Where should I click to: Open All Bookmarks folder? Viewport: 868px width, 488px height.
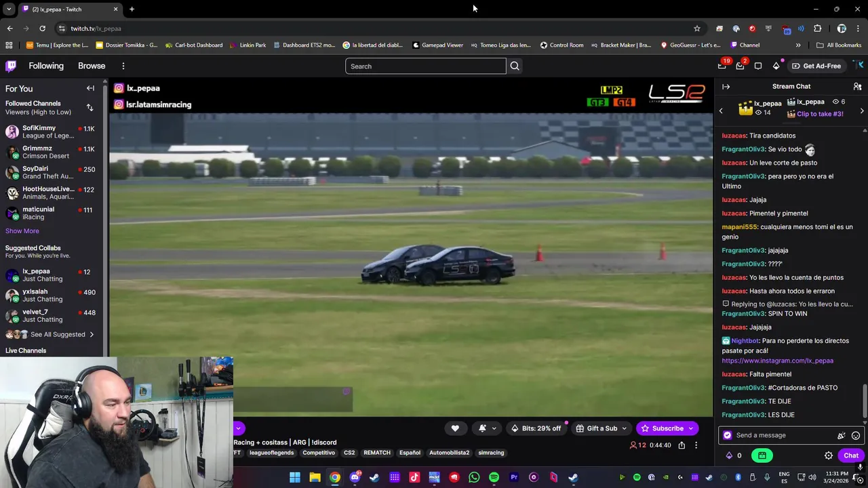839,45
